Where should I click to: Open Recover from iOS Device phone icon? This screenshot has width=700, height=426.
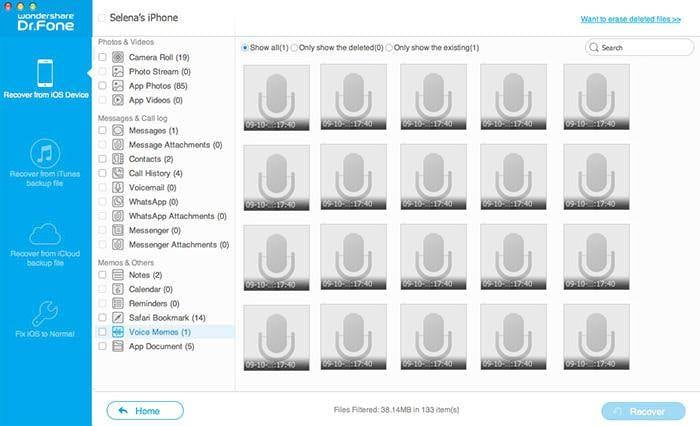[45, 73]
